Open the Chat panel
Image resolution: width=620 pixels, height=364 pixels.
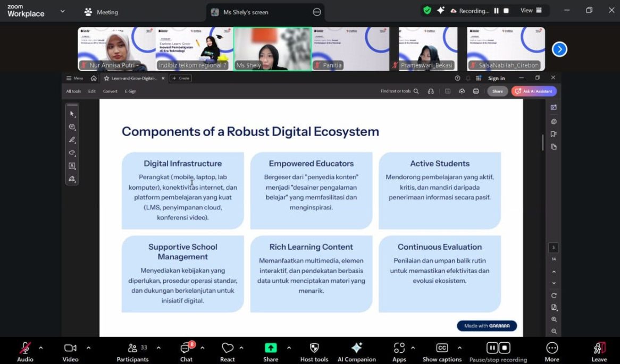(x=186, y=349)
